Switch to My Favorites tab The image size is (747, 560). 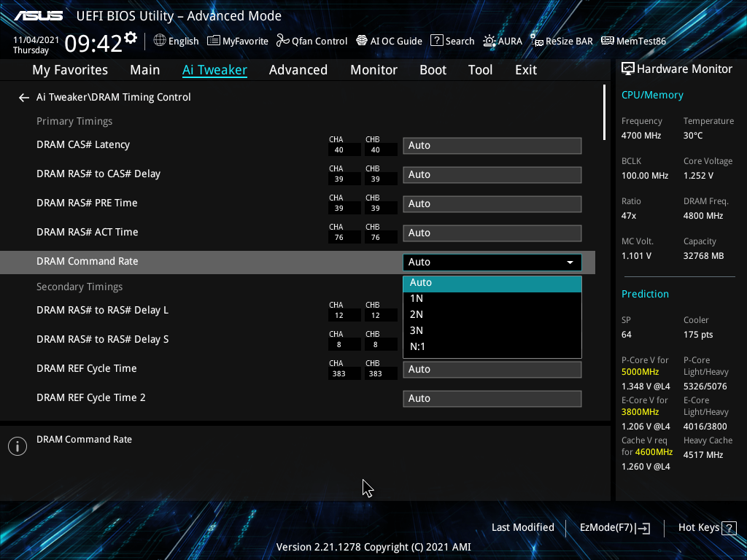click(x=70, y=70)
